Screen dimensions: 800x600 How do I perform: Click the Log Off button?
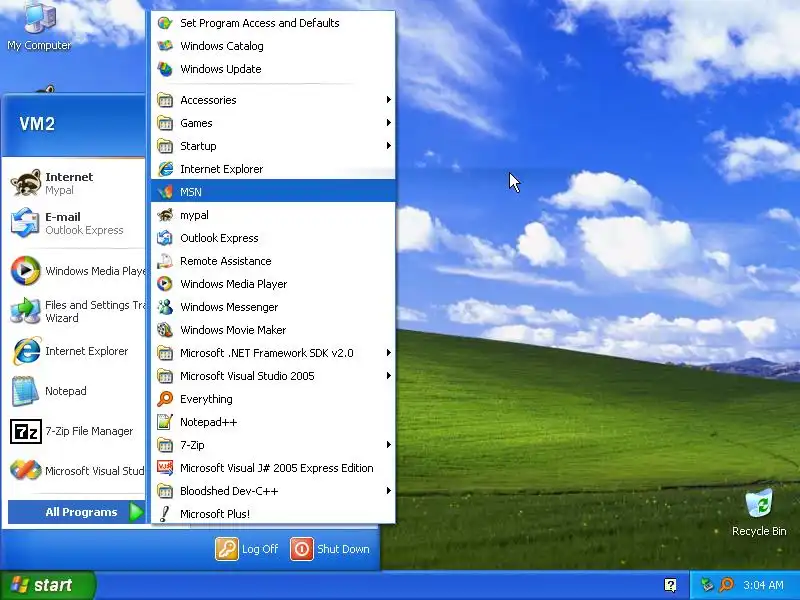point(247,549)
